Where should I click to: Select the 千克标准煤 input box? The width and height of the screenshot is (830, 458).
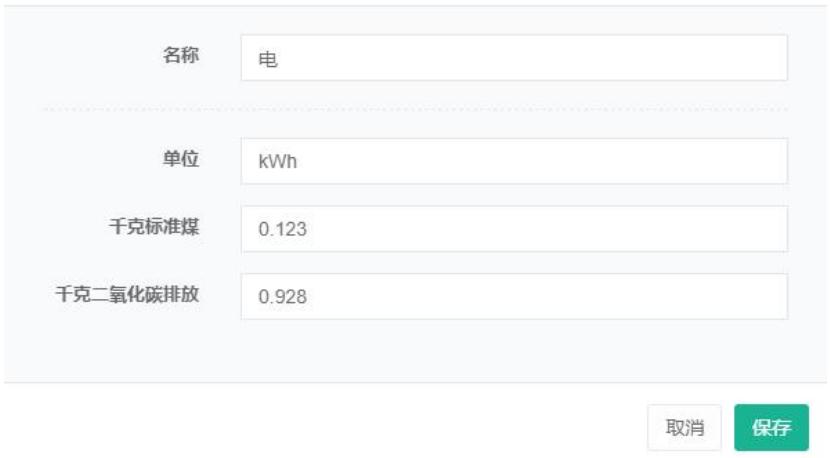[514, 229]
